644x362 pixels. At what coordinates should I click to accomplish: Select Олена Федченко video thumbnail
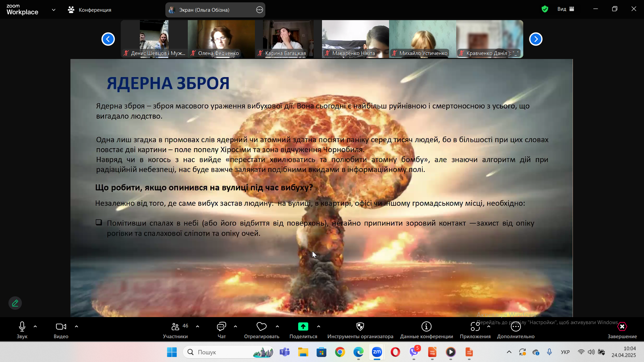pyautogui.click(x=221, y=39)
